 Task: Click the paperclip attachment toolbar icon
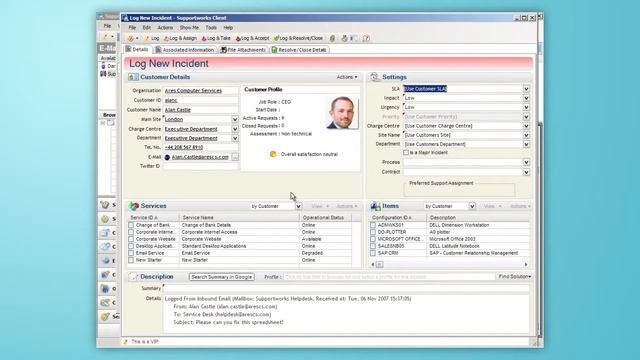pos(332,38)
